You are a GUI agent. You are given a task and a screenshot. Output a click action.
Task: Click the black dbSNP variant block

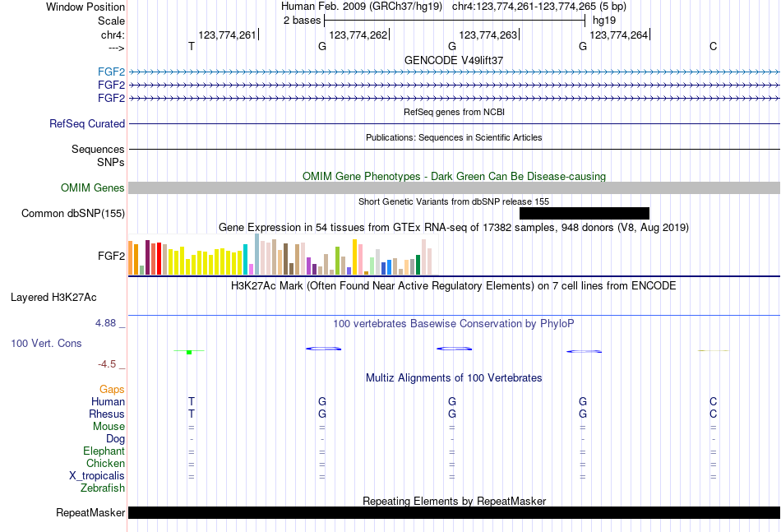coord(585,213)
